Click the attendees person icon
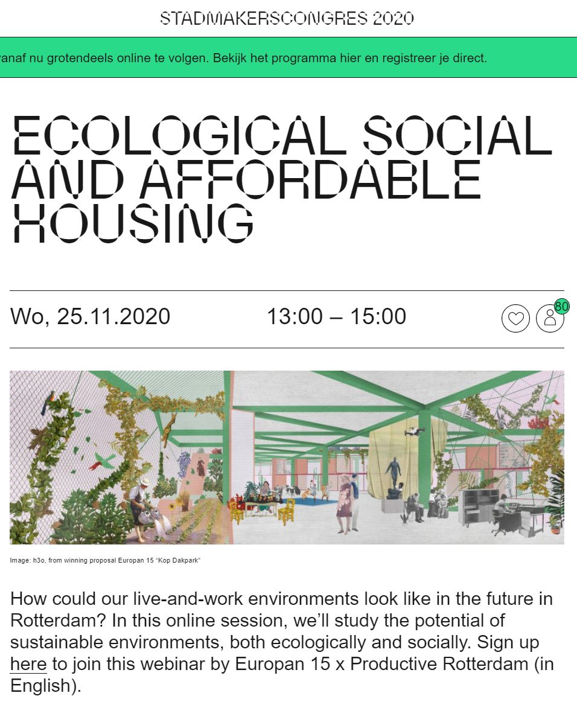Viewport: 577px width, 728px height. [x=549, y=319]
